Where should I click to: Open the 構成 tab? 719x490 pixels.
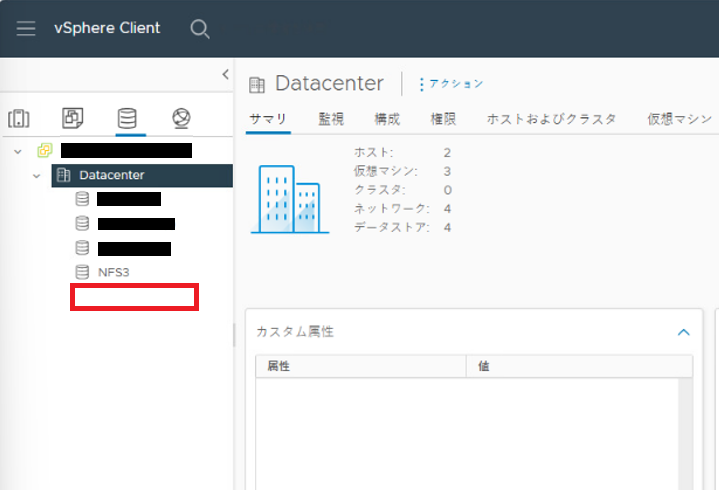point(387,119)
